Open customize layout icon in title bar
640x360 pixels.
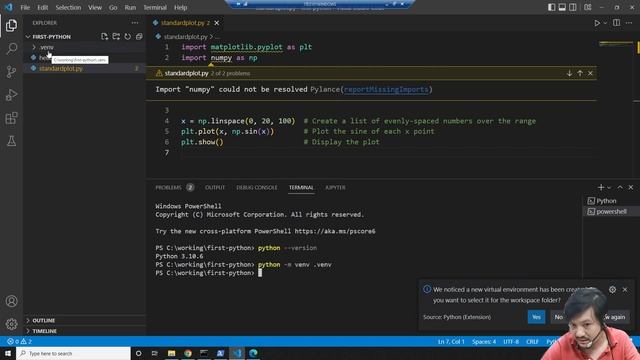pyautogui.click(x=587, y=7)
